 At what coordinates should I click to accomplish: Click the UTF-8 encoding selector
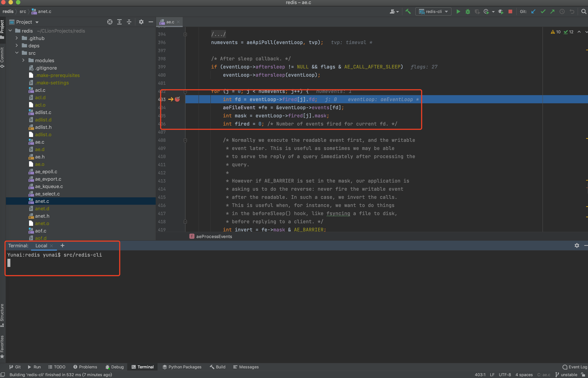pyautogui.click(x=505, y=374)
